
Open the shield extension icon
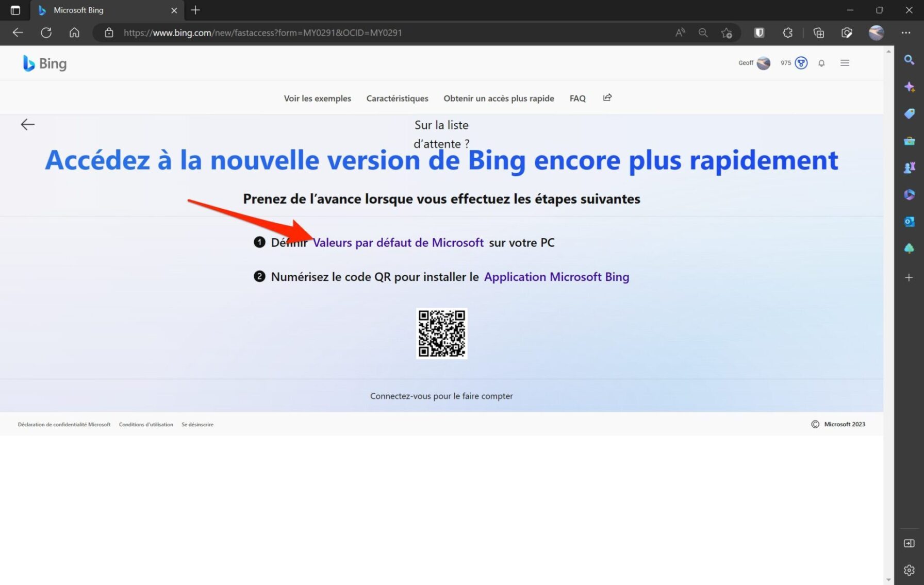click(759, 33)
